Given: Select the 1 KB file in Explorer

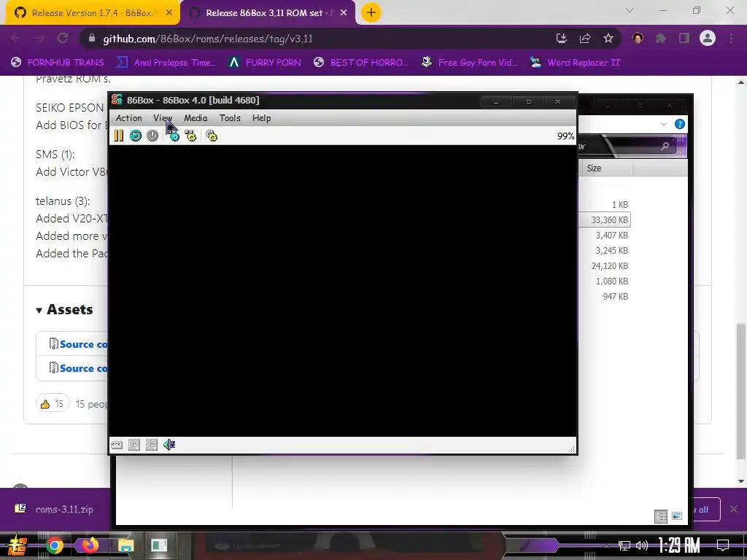Looking at the screenshot, I should click(620, 205).
